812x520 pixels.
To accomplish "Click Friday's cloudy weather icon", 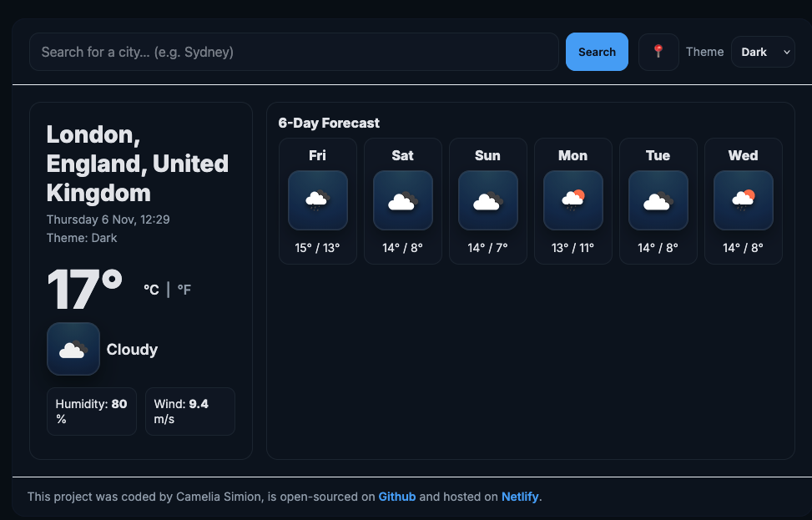I will click(317, 199).
